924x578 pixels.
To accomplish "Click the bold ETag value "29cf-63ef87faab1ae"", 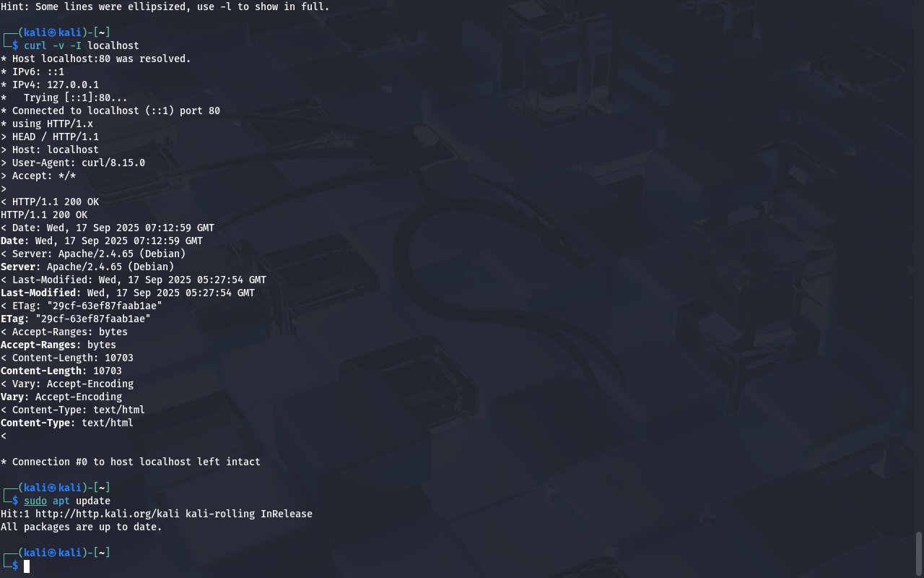I will tap(93, 319).
